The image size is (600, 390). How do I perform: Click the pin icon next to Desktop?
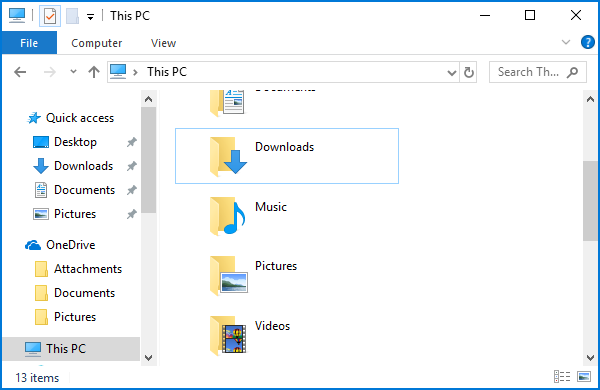coord(132,142)
